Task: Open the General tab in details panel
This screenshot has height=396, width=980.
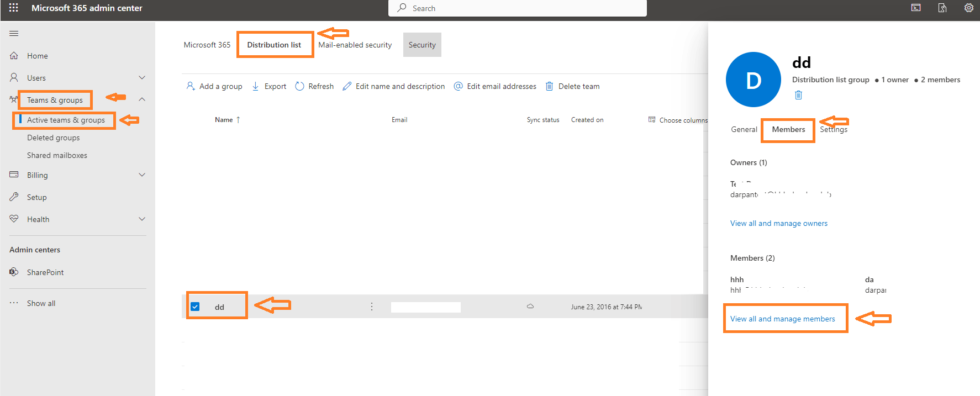Action: pyautogui.click(x=744, y=129)
